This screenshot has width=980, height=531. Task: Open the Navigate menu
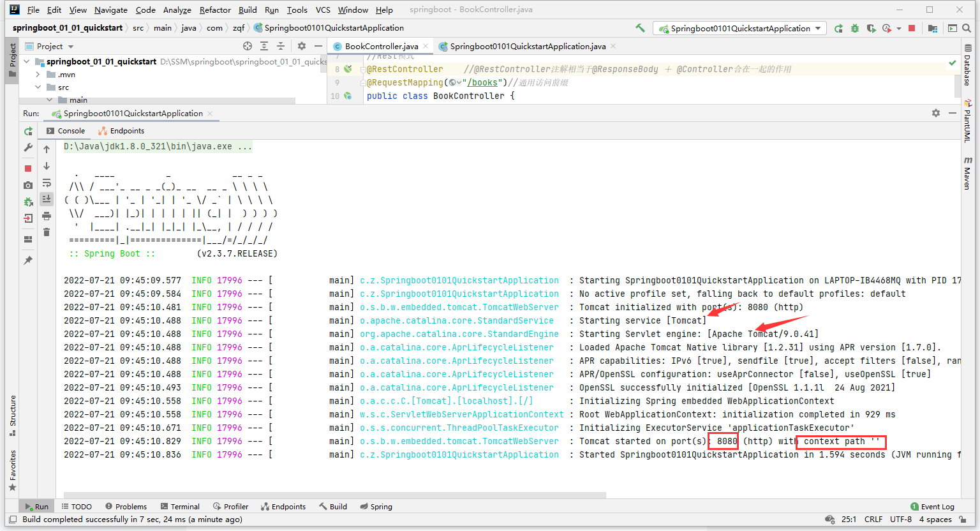[111, 10]
